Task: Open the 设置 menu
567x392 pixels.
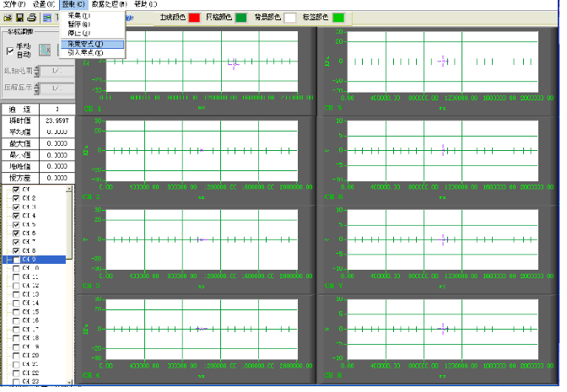Action: (x=44, y=4)
